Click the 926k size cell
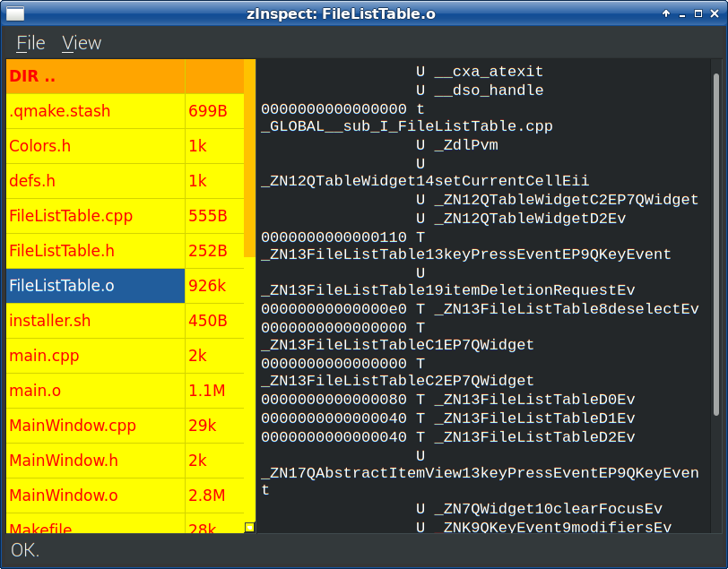This screenshot has width=728, height=569. [214, 286]
